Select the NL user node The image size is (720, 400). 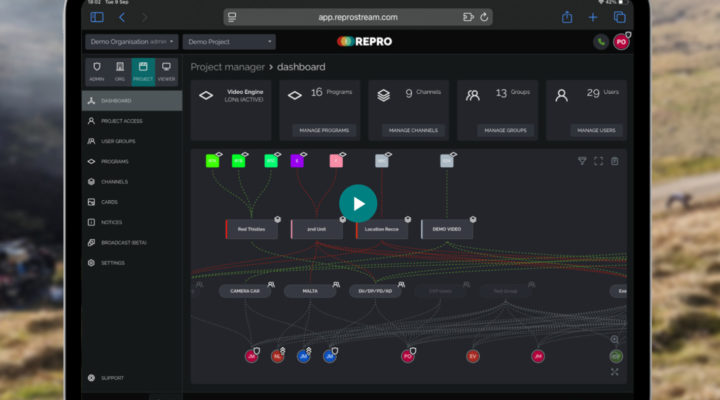[277, 356]
